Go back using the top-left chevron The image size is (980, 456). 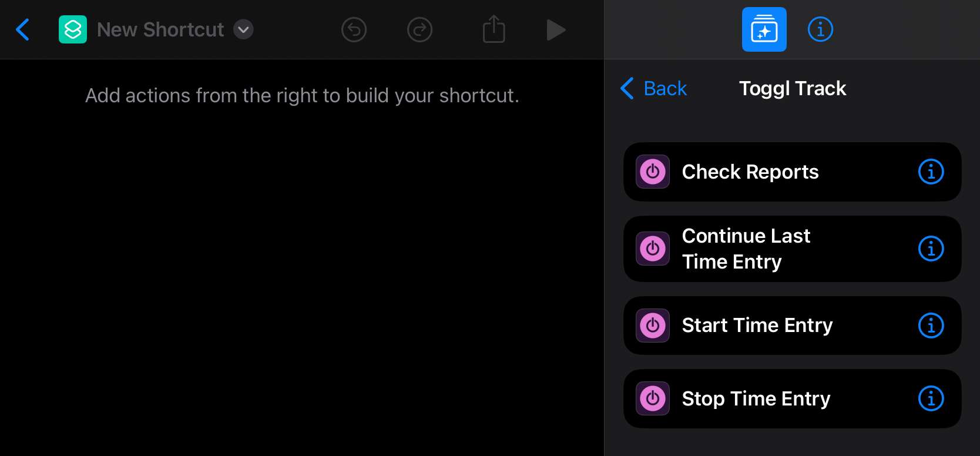point(22,29)
